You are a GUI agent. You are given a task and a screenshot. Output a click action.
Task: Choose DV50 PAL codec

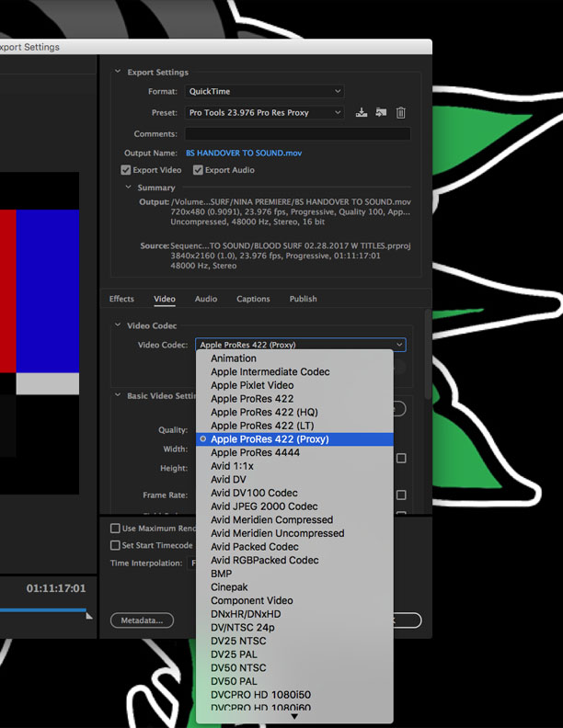pos(294,681)
